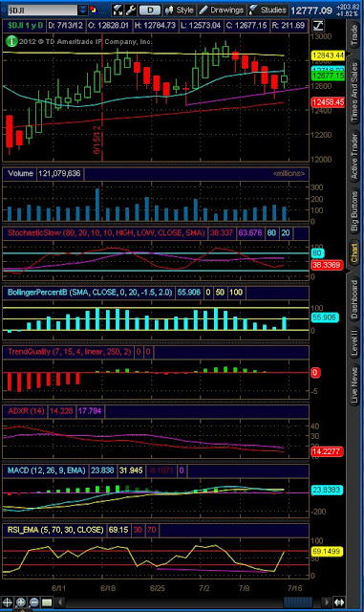Click the StochasticSlow study label
Image resolution: width=364 pixels, height=612 pixels.
tap(106, 233)
